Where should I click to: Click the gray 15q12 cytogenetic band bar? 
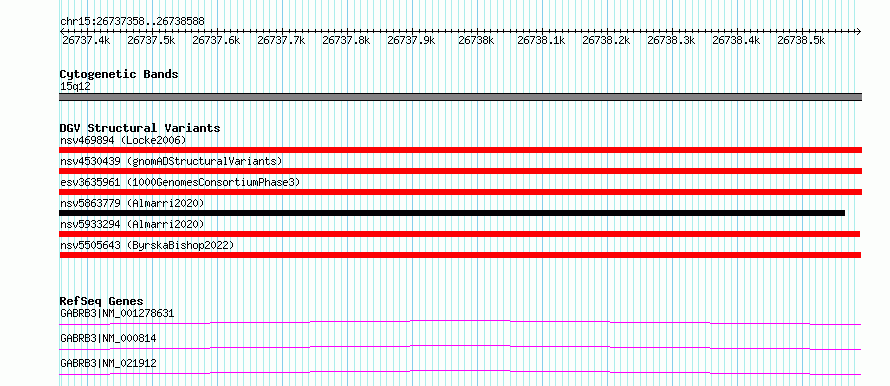tap(461, 97)
